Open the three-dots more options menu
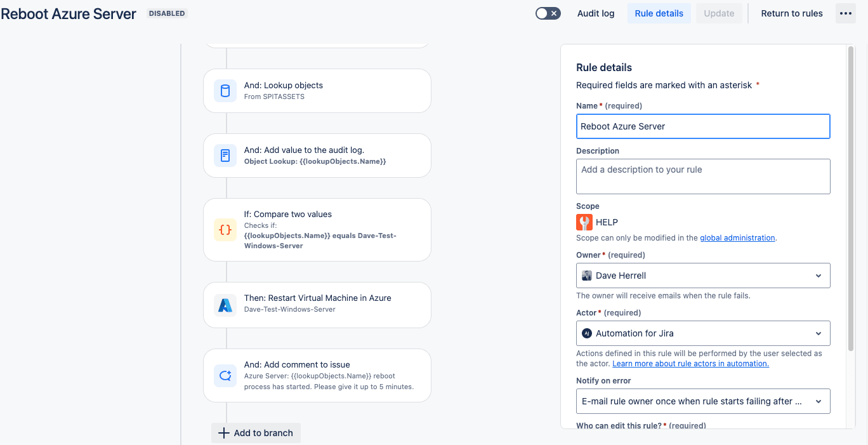Screen dimensions: 868x445 (846, 13)
